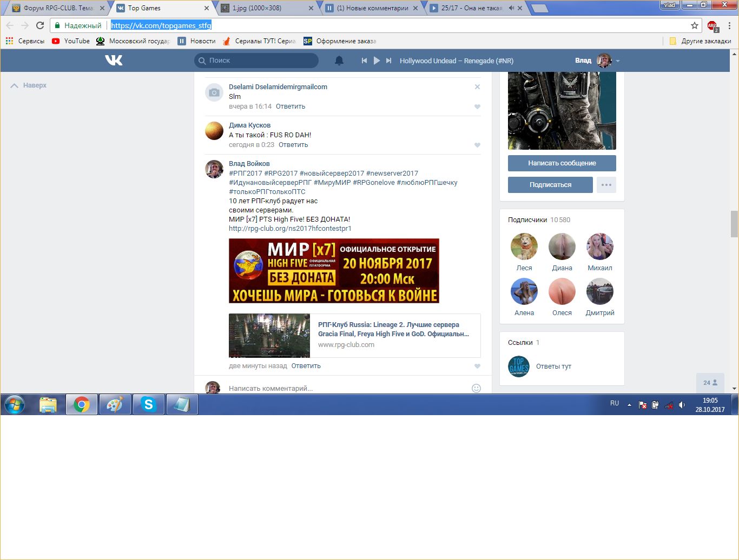Screen dimensions: 739x560
Task: Click the RU language indicator
Action: [615, 403]
